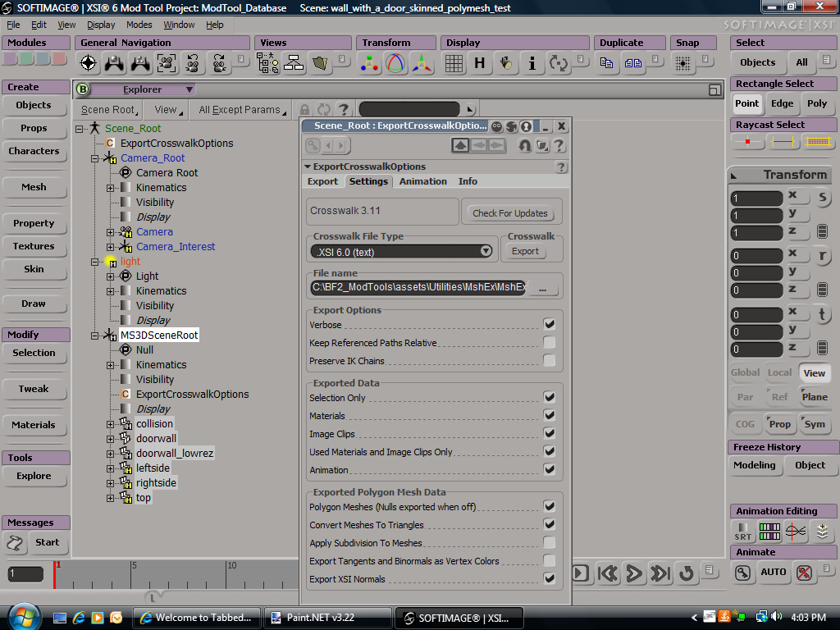840x630 pixels.
Task: Open the scene explorer tree icon in Views toolbar
Action: [x=267, y=64]
